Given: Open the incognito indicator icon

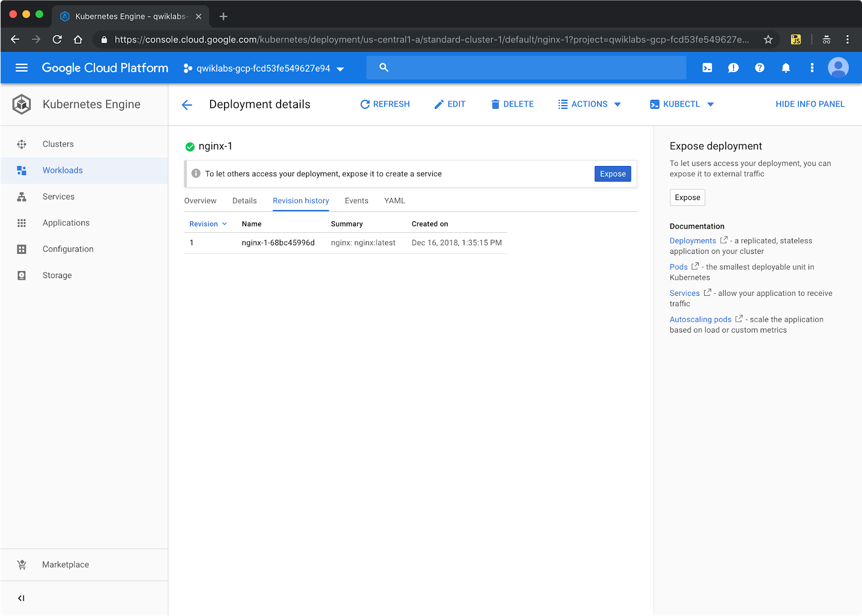Looking at the screenshot, I should point(826,39).
